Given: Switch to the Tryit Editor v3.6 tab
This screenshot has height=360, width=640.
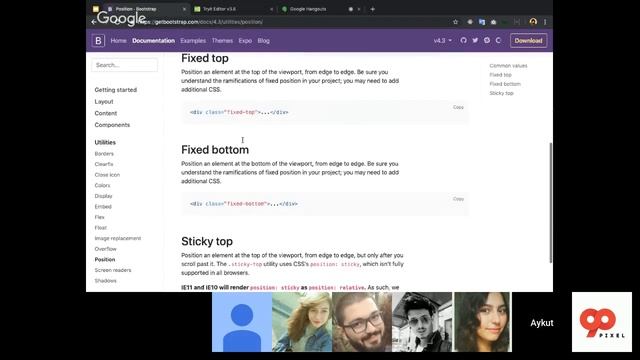Looking at the screenshot, I should (x=233, y=9).
